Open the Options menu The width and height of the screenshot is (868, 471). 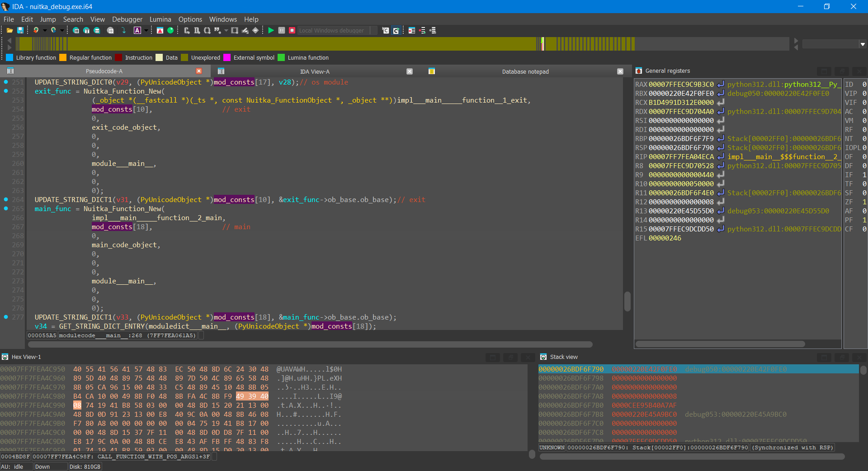tap(190, 19)
